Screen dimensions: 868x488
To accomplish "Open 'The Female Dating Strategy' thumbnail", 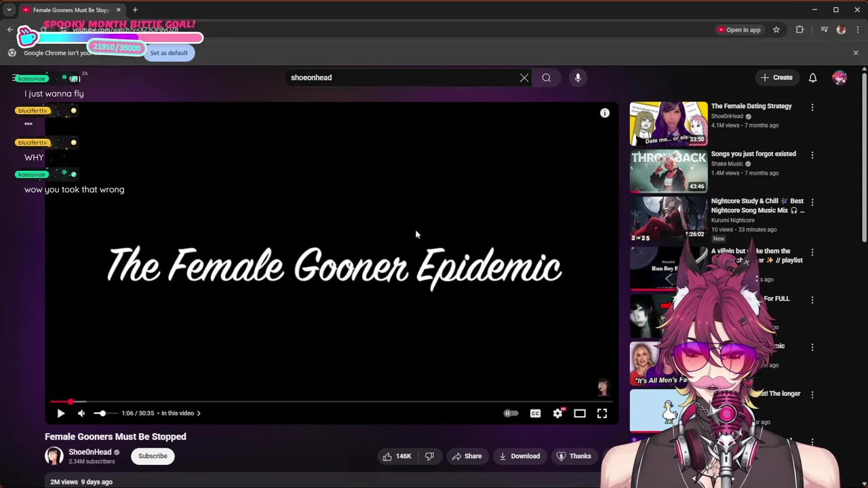I will [669, 124].
